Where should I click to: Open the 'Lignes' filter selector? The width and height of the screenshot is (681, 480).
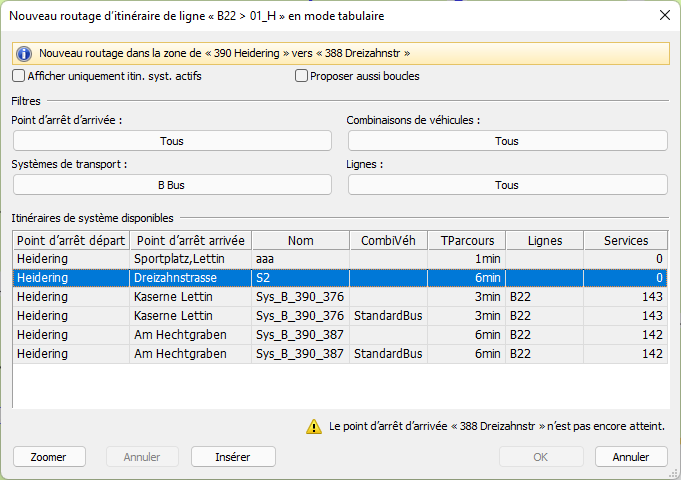click(507, 185)
